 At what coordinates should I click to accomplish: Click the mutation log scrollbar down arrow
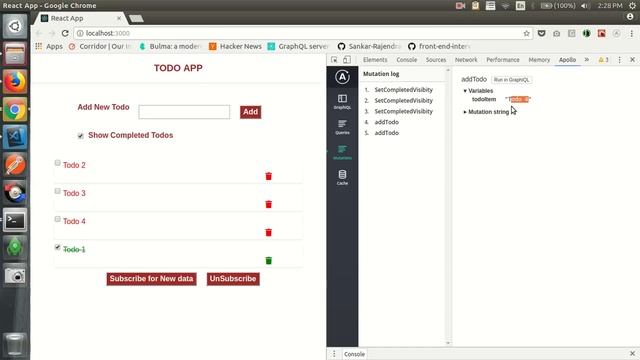click(448, 343)
